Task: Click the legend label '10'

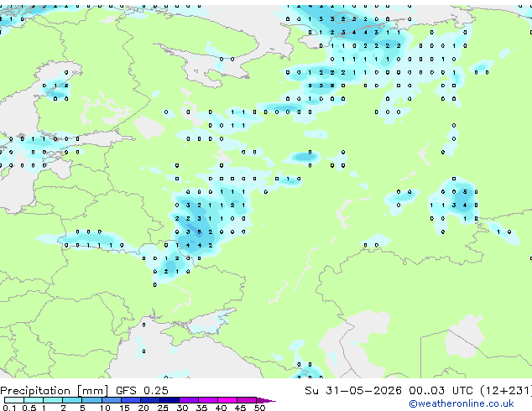Action: pos(105,408)
